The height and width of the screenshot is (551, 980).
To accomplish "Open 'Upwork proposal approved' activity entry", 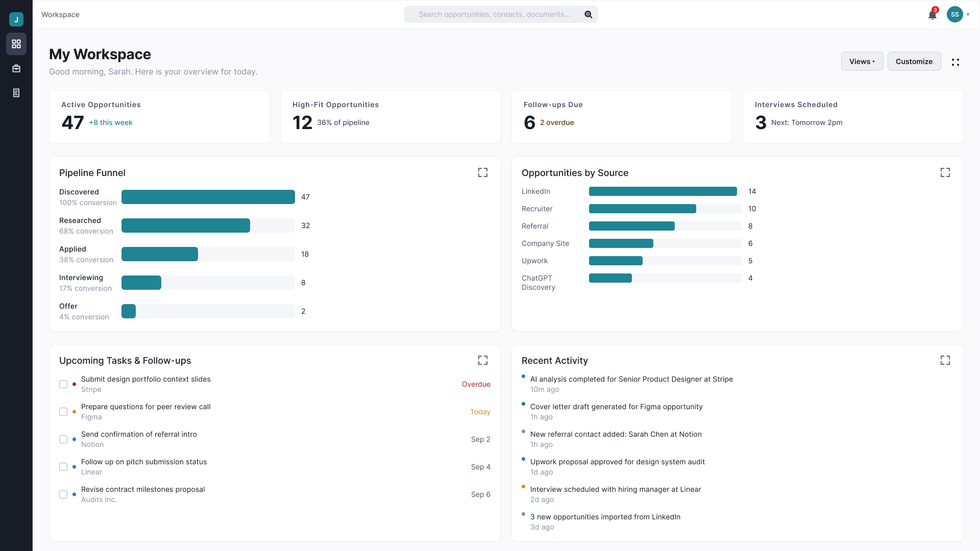I will coord(618,462).
